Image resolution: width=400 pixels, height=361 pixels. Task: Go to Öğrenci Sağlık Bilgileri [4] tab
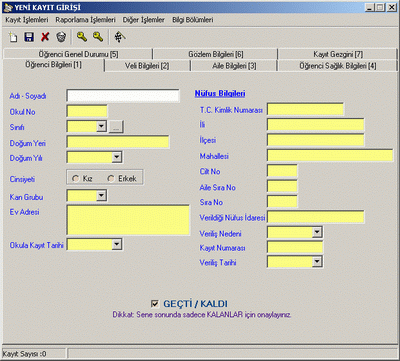pos(338,66)
